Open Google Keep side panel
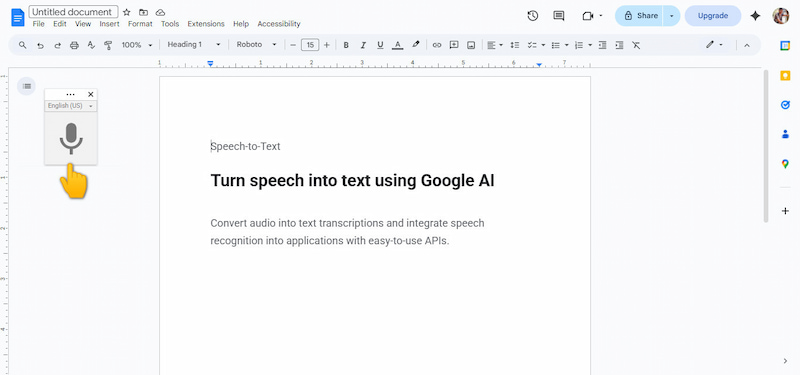800x375 pixels. click(785, 76)
